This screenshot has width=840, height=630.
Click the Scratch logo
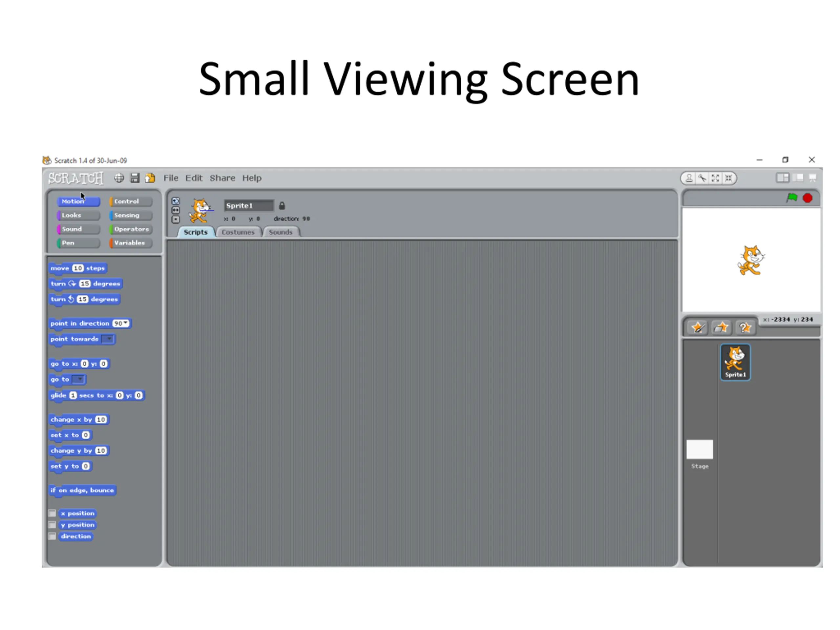point(75,178)
